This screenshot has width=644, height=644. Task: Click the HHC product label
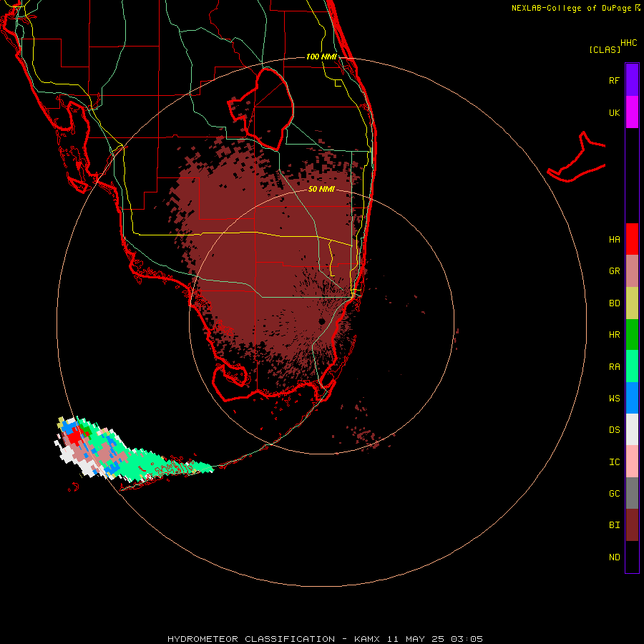pos(628,43)
